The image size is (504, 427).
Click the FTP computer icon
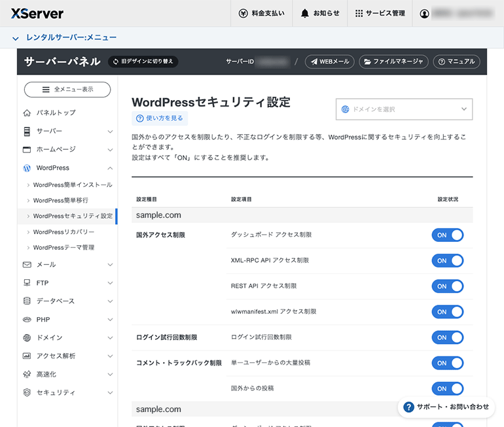tap(27, 282)
